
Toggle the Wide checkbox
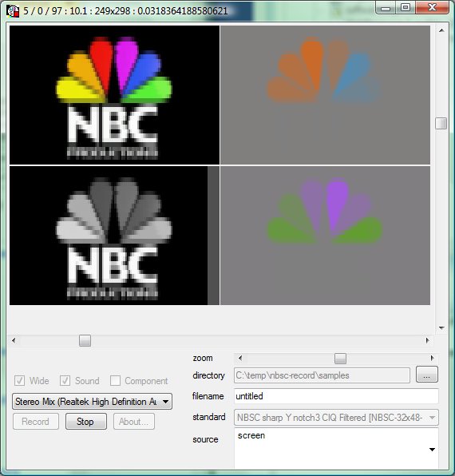pos(20,380)
